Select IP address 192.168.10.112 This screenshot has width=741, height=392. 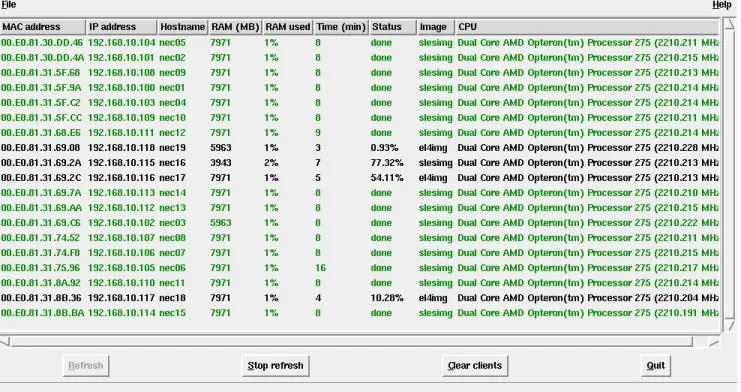point(121,208)
